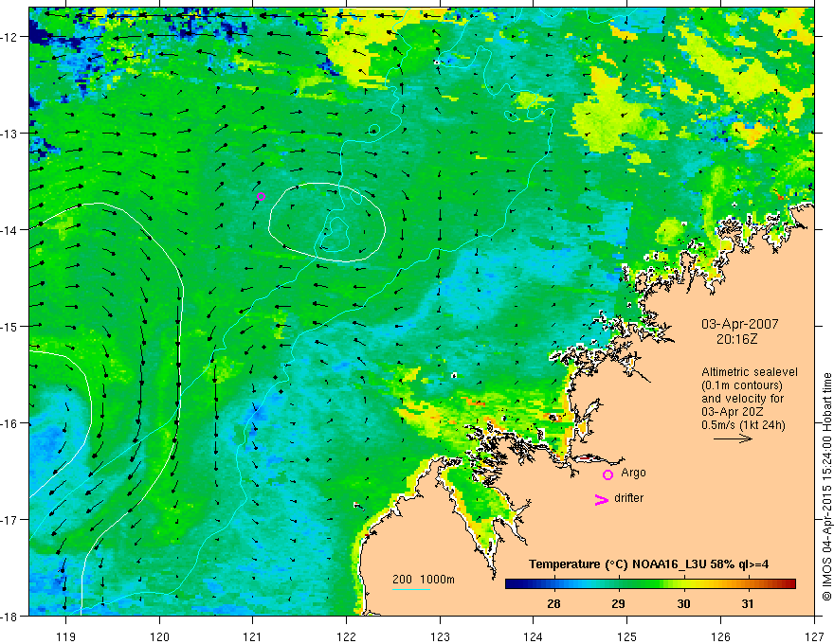Click the '200 1000m' isobath label
This screenshot has width=834, height=644.
[x=424, y=580]
